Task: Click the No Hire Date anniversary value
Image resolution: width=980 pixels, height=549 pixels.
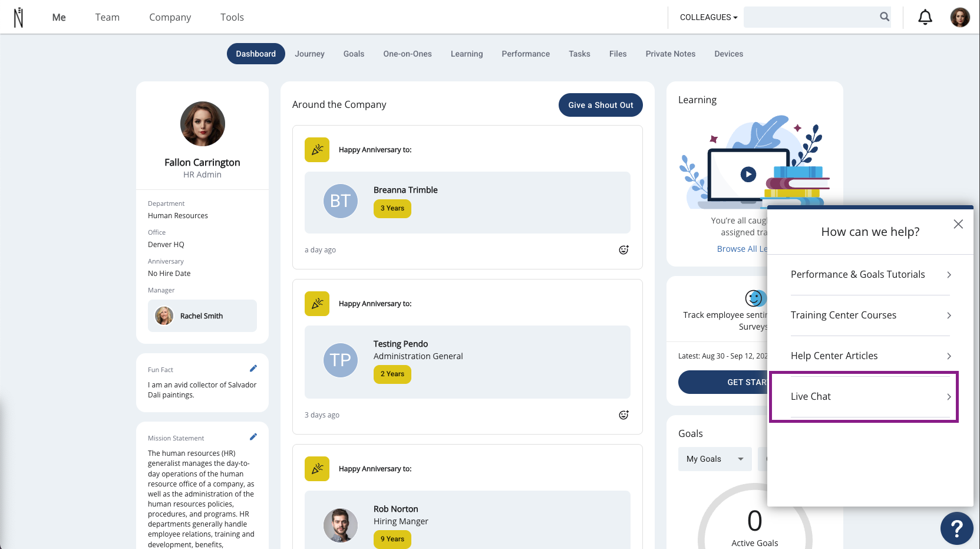Action: tap(169, 274)
